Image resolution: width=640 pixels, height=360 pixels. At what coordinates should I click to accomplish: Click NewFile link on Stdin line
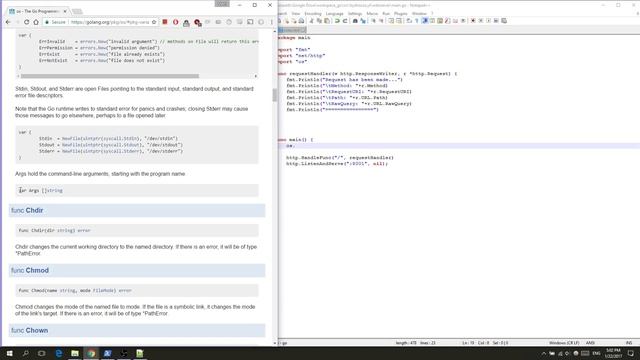pos(71,139)
